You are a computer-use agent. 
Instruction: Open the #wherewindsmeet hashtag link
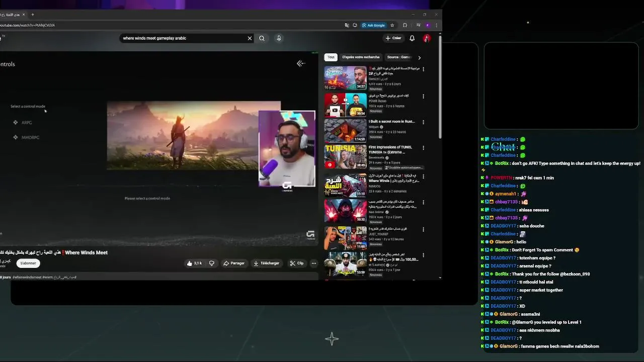pyautogui.click(x=27, y=277)
